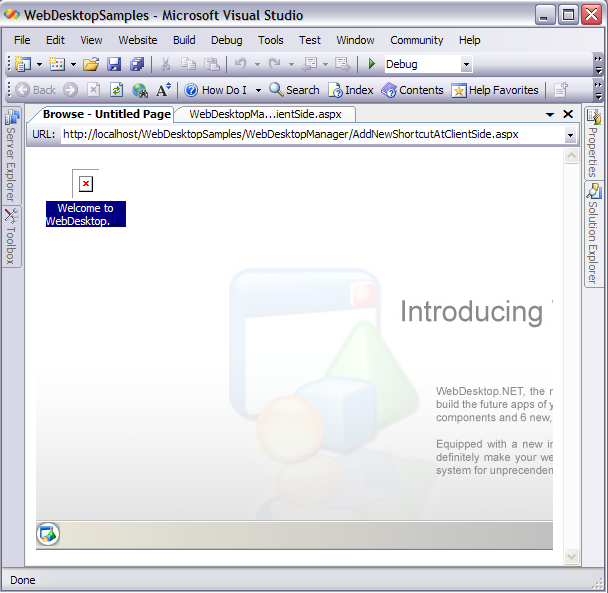The image size is (608, 593).
Task: Click the broken image shortcut icon
Action: click(86, 183)
